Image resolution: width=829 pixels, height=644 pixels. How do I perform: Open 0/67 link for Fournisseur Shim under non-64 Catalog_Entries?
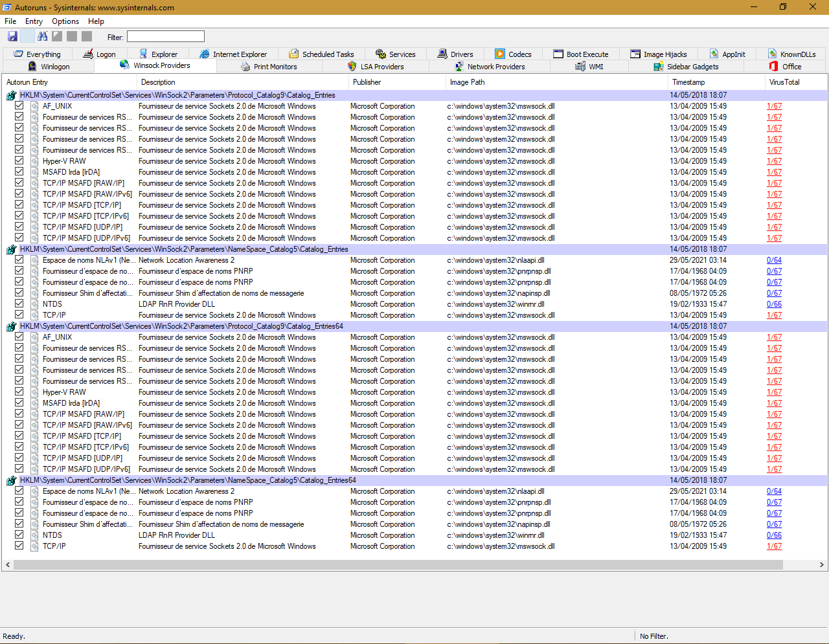tap(774, 293)
